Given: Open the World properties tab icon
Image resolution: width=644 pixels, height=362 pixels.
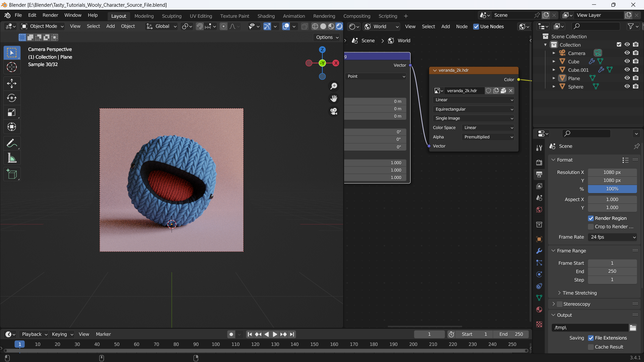Looking at the screenshot, I should (x=539, y=209).
